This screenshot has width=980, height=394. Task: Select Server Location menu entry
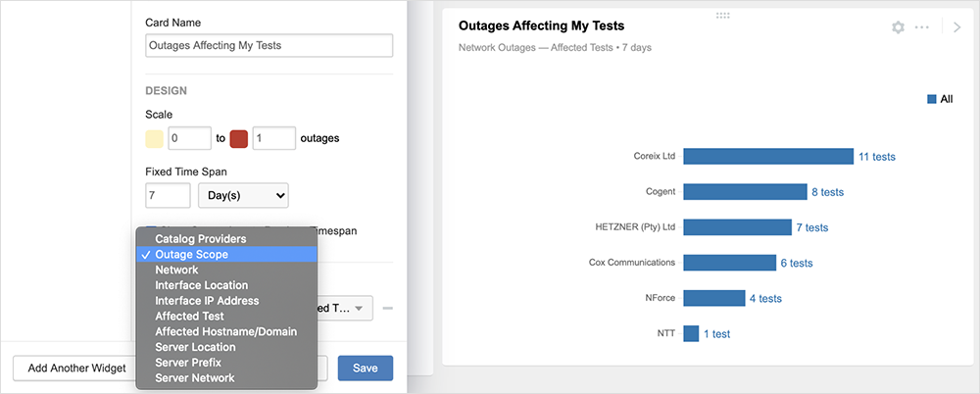[x=195, y=347]
